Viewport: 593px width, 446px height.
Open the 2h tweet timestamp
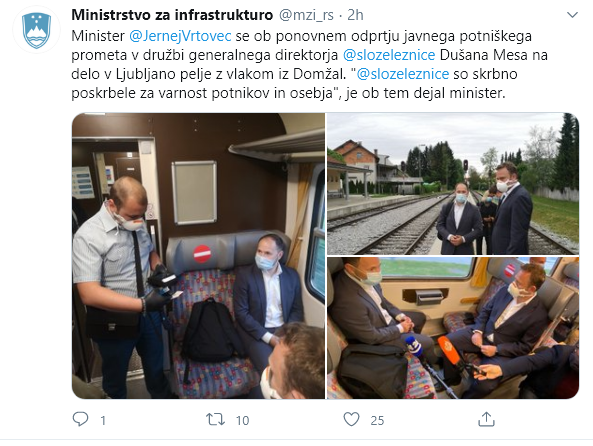(355, 15)
